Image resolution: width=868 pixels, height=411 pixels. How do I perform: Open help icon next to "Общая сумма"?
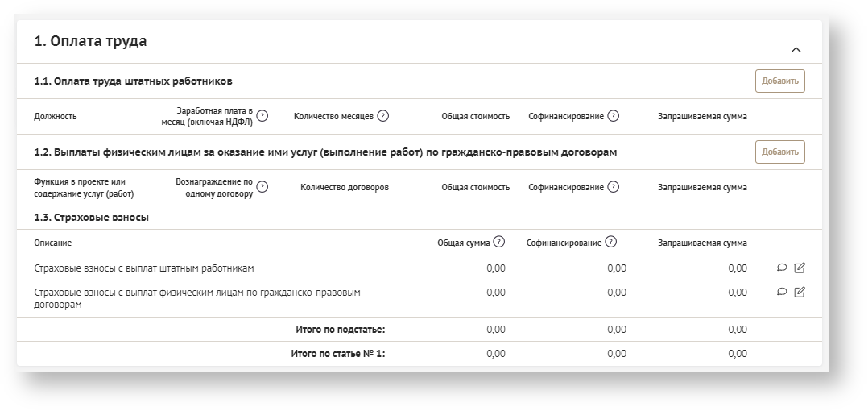499,242
